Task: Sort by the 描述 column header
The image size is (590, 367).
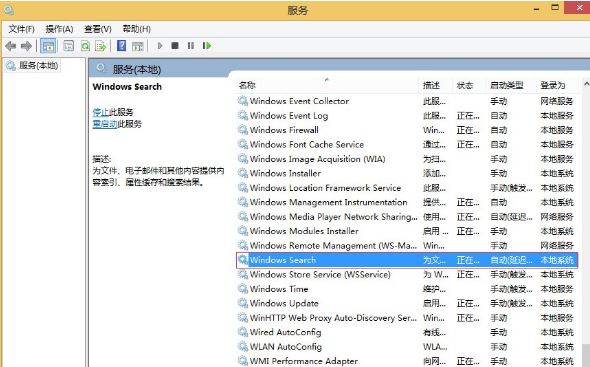Action: 431,85
